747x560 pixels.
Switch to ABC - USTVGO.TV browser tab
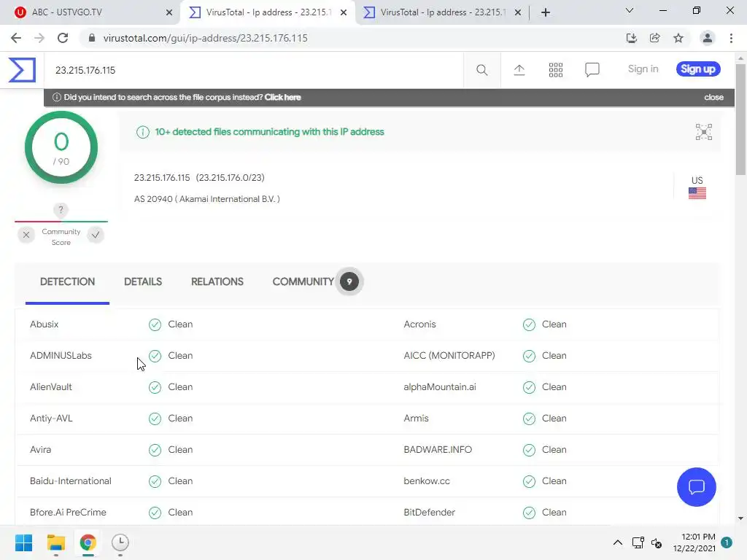[x=90, y=12]
